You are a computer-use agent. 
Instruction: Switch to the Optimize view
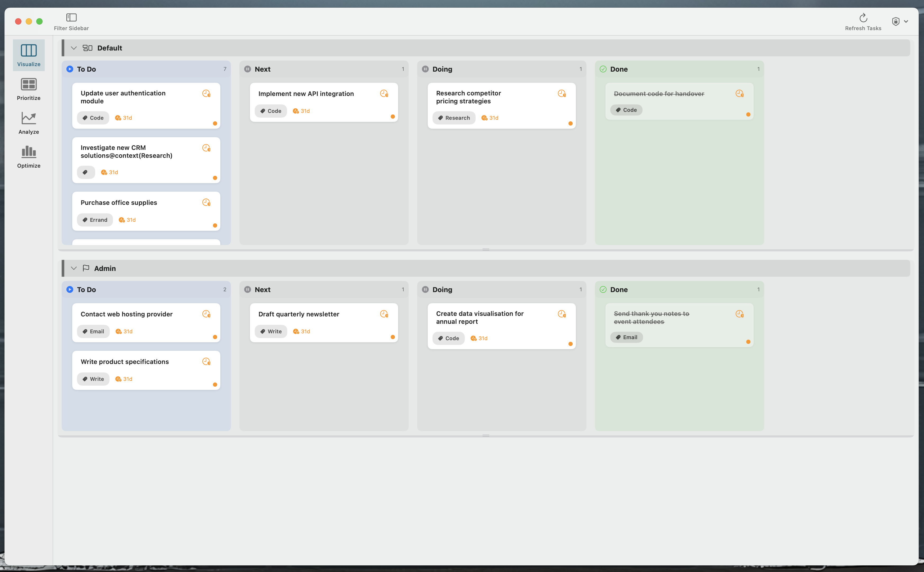point(29,157)
